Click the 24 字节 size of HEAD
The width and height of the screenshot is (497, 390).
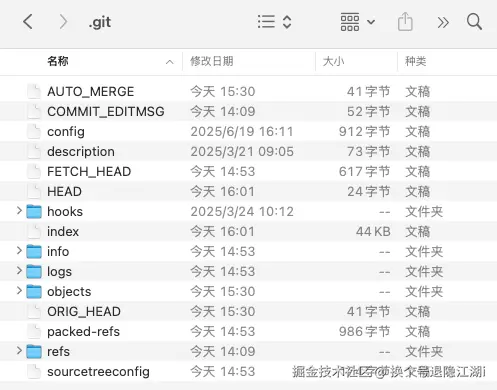click(x=369, y=192)
